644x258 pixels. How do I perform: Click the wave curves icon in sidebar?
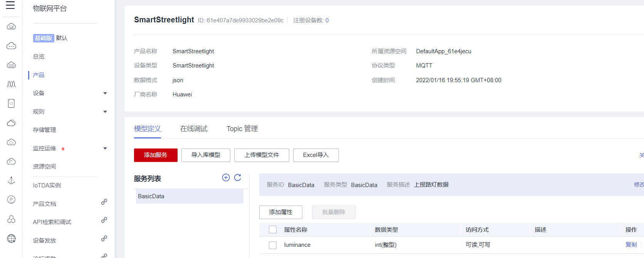point(12,84)
